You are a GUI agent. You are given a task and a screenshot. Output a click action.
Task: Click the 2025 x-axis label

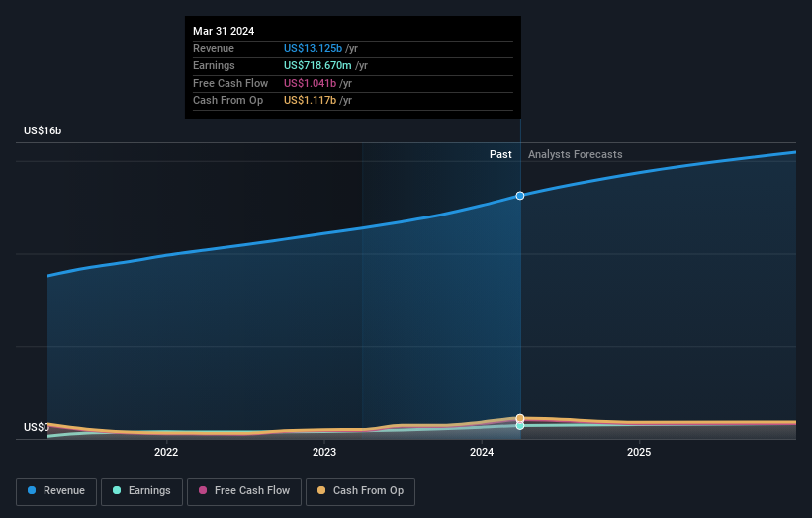click(x=639, y=452)
